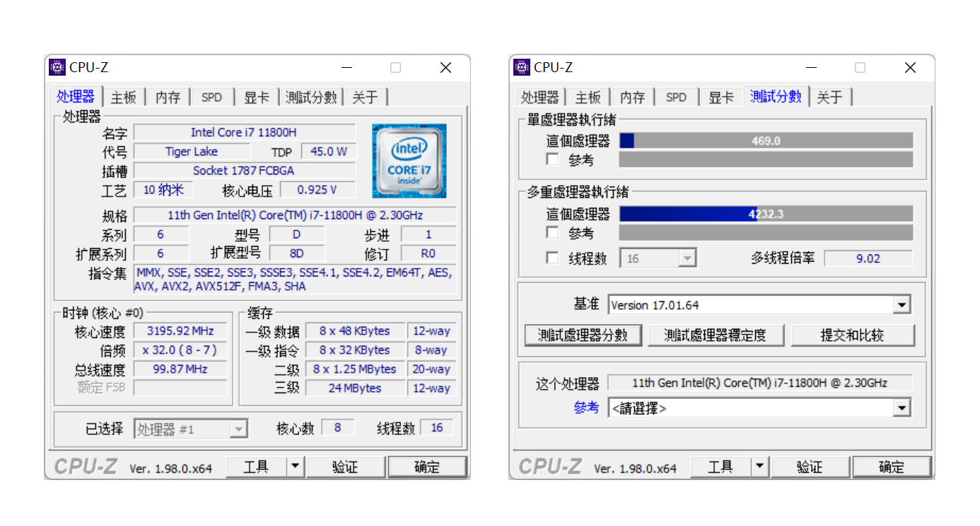Click the Intel Core i7 logo image
The width and height of the screenshot is (980, 526).
pyautogui.click(x=409, y=161)
